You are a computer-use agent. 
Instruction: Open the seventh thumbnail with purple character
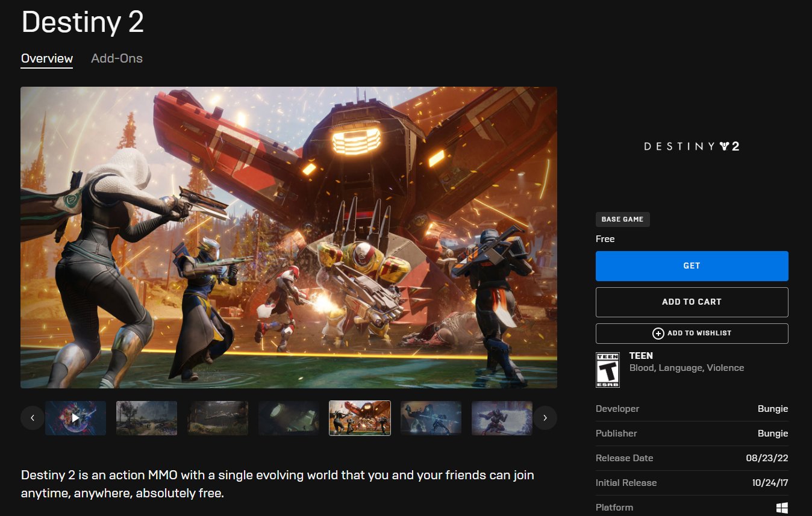click(x=502, y=418)
